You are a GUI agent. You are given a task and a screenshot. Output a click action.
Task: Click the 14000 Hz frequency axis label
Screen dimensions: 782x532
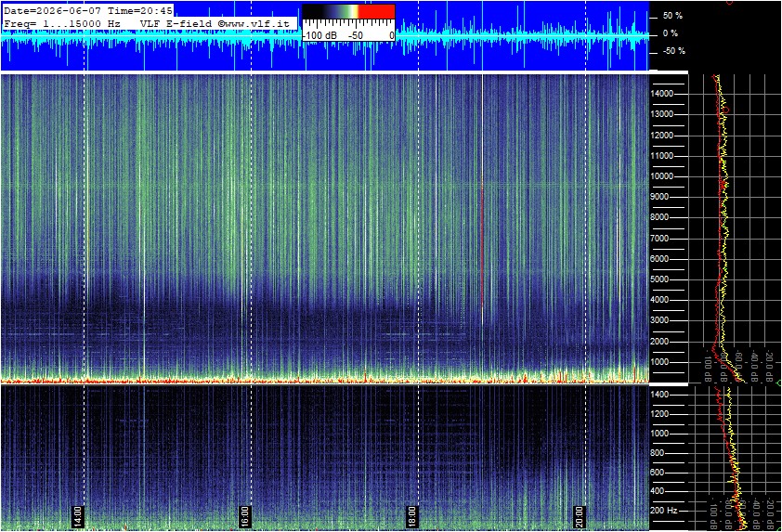pyautogui.click(x=662, y=94)
